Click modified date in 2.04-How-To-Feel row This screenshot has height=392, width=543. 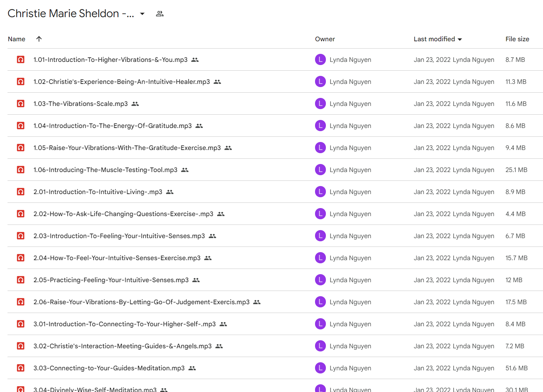[x=432, y=258]
